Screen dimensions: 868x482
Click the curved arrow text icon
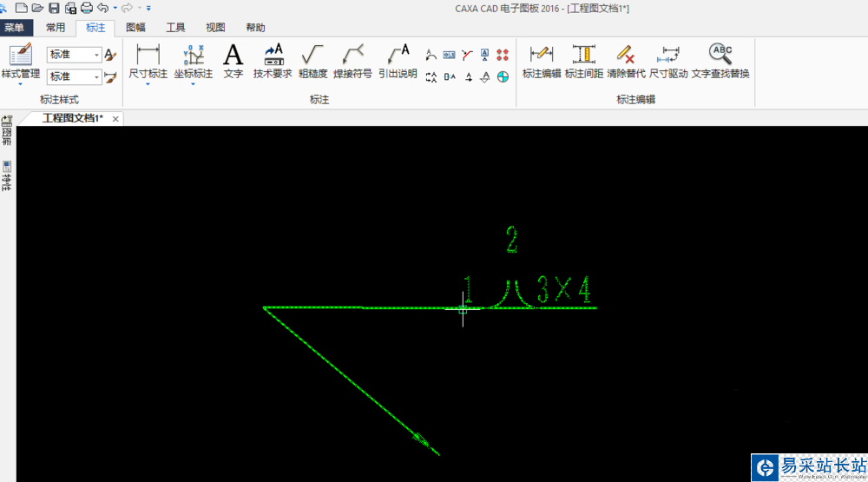431,55
